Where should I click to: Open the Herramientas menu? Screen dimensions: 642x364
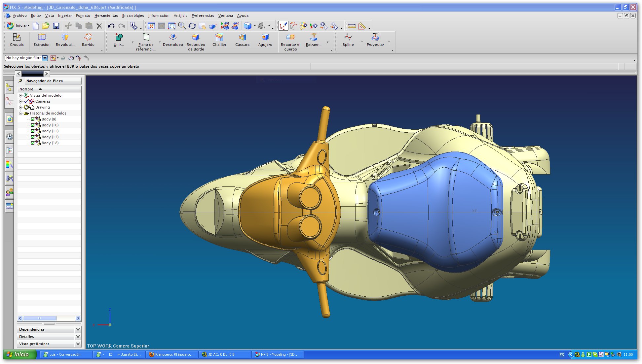[x=106, y=16]
